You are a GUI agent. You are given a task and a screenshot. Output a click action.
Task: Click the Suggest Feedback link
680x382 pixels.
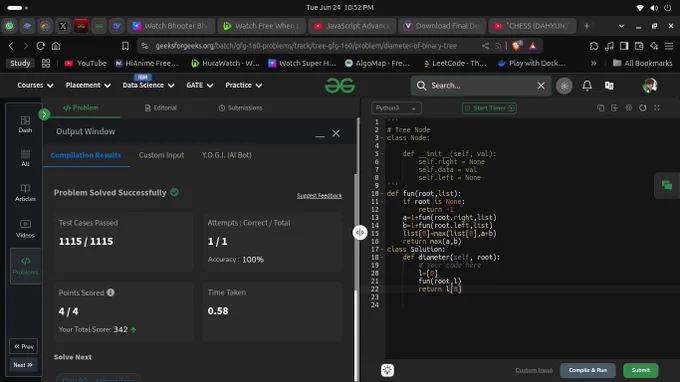[319, 196]
